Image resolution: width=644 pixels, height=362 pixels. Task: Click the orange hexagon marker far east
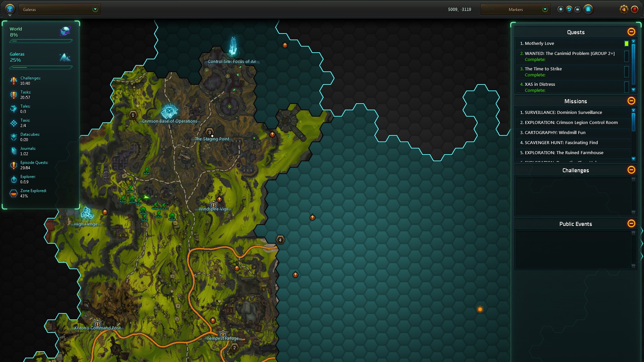pyautogui.click(x=480, y=309)
